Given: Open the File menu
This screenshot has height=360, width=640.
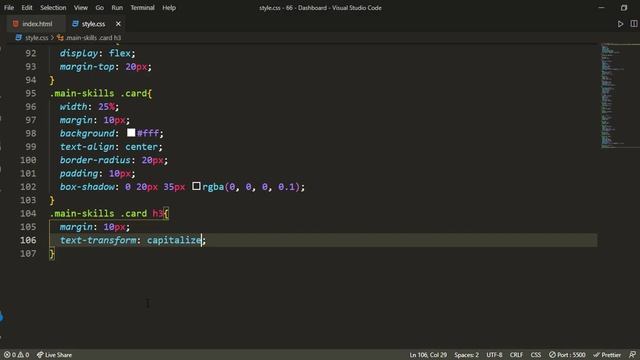Looking at the screenshot, I should pyautogui.click(x=9, y=8).
